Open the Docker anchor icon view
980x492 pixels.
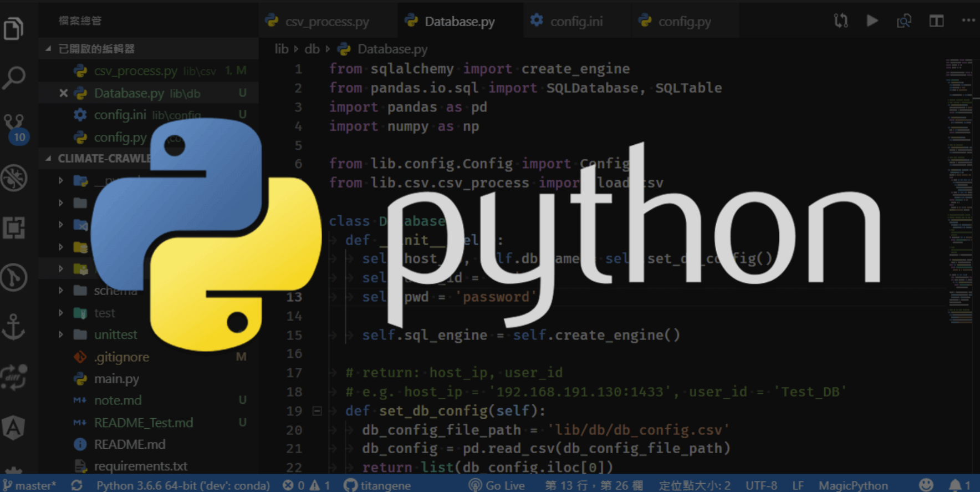click(x=14, y=327)
